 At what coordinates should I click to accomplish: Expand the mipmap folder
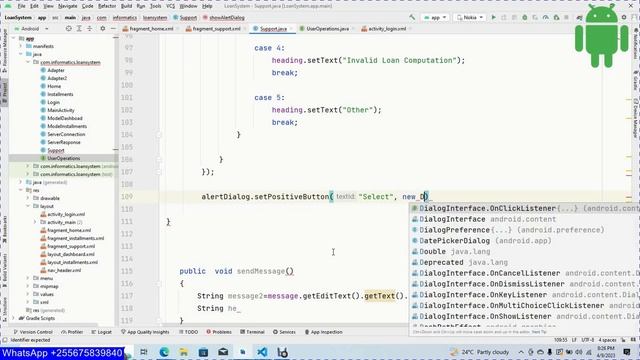tap(28, 286)
